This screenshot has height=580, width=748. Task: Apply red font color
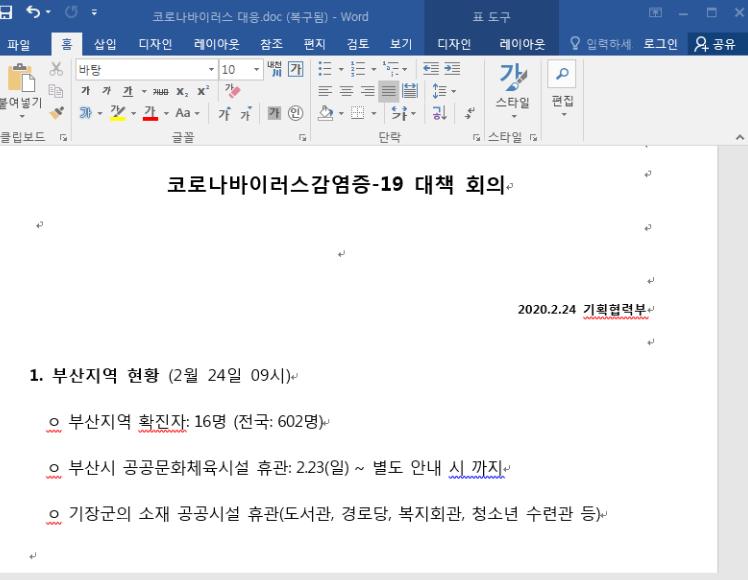(x=150, y=113)
